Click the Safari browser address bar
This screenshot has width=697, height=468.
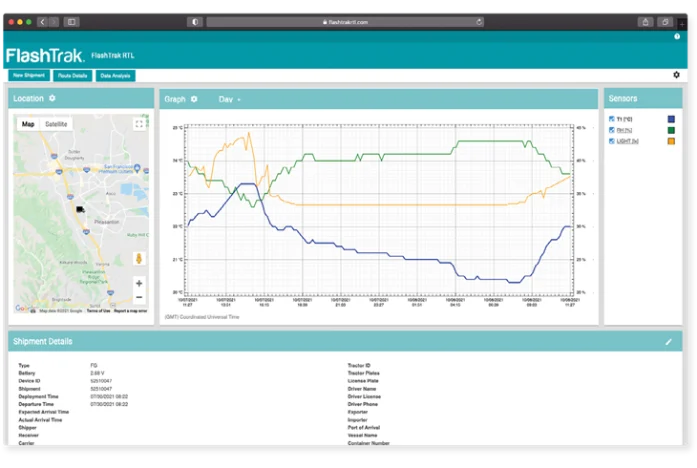click(346, 21)
